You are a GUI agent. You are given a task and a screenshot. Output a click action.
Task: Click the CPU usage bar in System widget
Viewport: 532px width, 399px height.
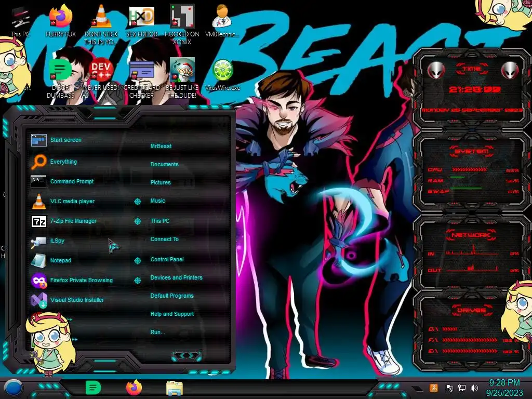point(469,170)
